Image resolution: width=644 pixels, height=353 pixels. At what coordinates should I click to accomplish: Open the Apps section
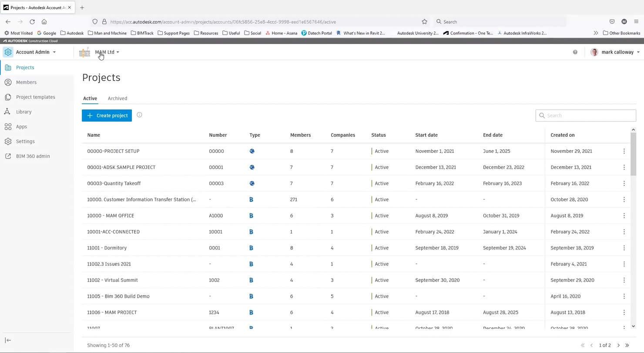21,126
